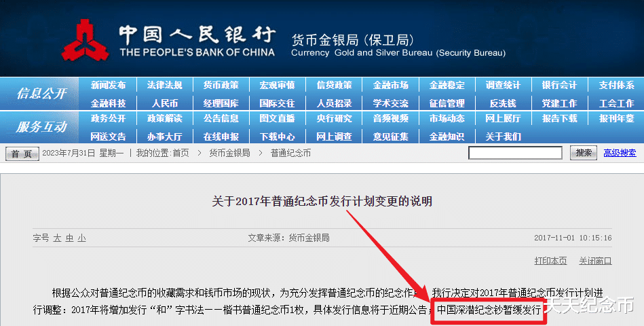The image size is (644, 326).
Task: Click the 文章来源: 货币金银局 text
Action: pos(288,238)
